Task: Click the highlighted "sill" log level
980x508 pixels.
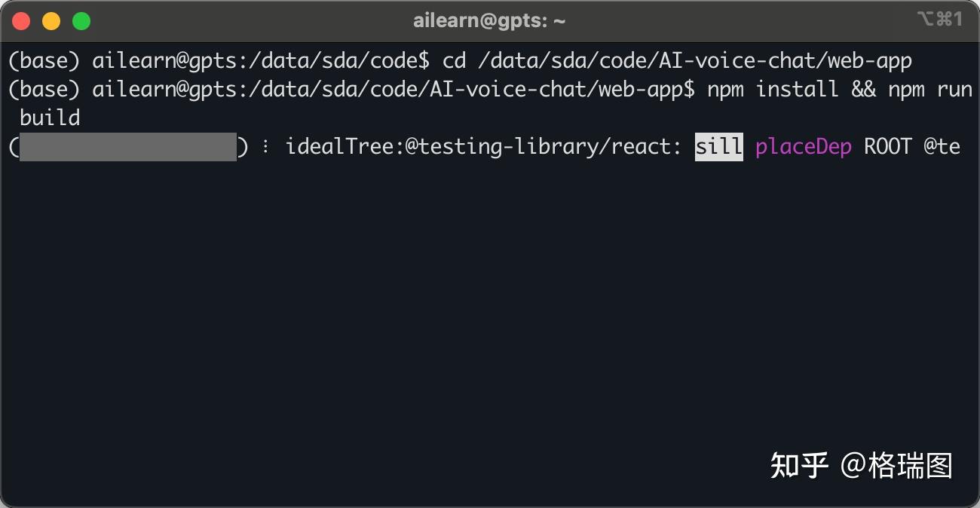Action: coord(718,146)
